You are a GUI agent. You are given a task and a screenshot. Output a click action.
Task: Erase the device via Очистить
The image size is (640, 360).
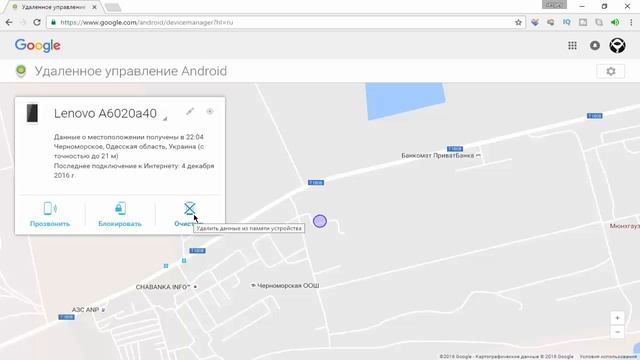[189, 214]
